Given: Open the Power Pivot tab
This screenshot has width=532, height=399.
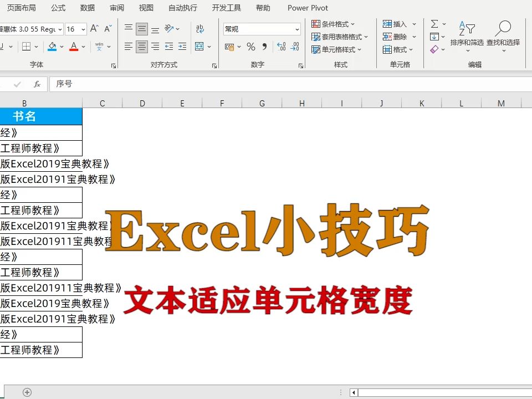Looking at the screenshot, I should (x=308, y=8).
